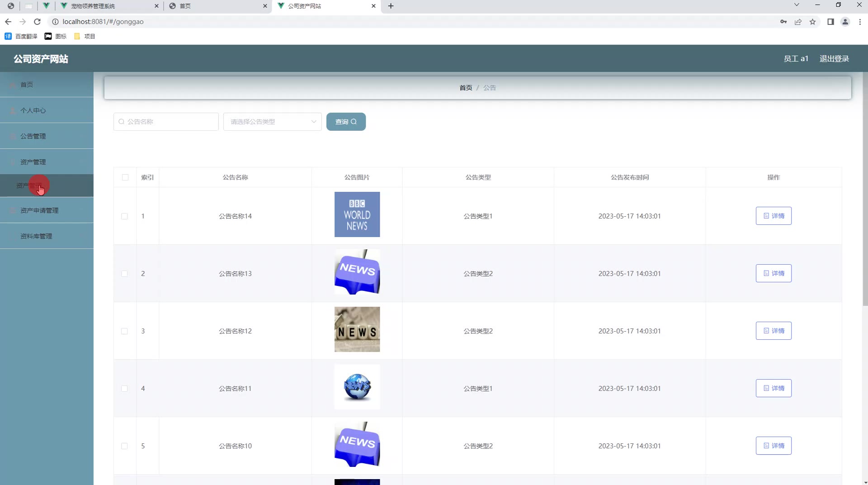Select 公告类型1 cell in row 1
Screen dimensions: 868x485
pos(478,216)
